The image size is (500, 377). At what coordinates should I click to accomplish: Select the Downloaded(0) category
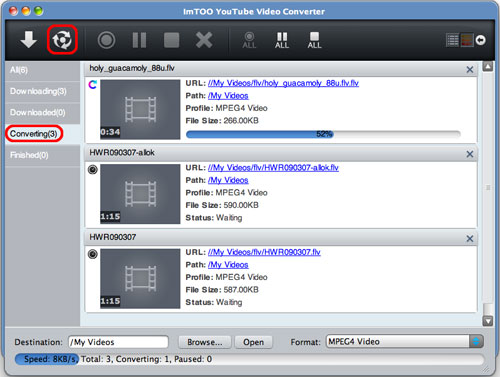click(x=42, y=113)
